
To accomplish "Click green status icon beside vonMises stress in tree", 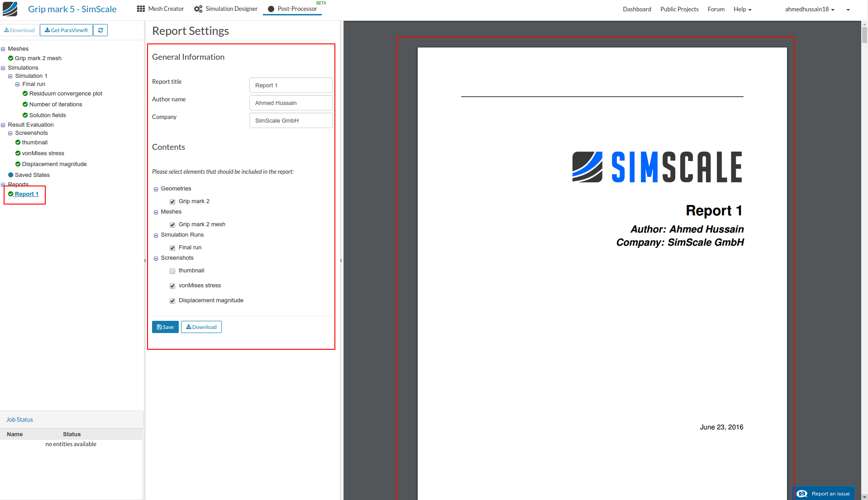I will [18, 153].
